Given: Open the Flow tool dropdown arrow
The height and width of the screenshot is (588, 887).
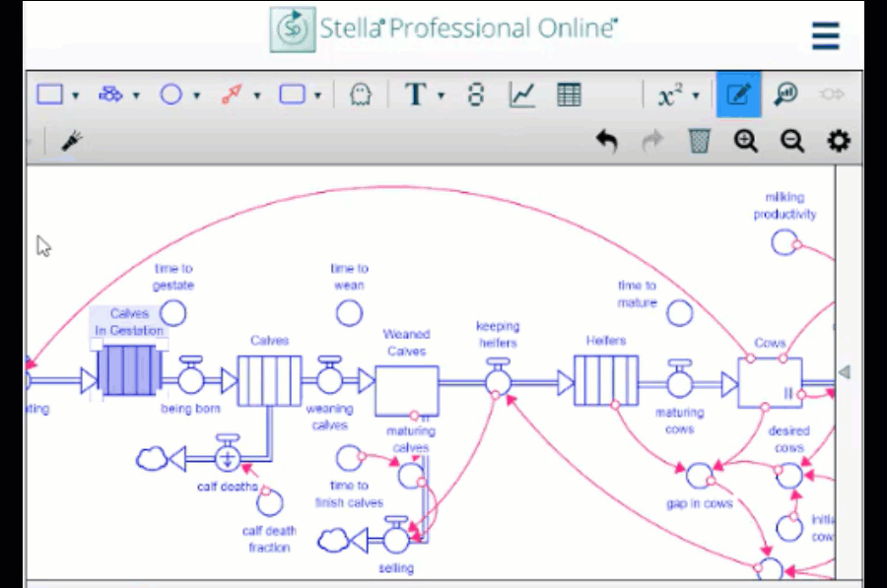Looking at the screenshot, I should [x=136, y=96].
